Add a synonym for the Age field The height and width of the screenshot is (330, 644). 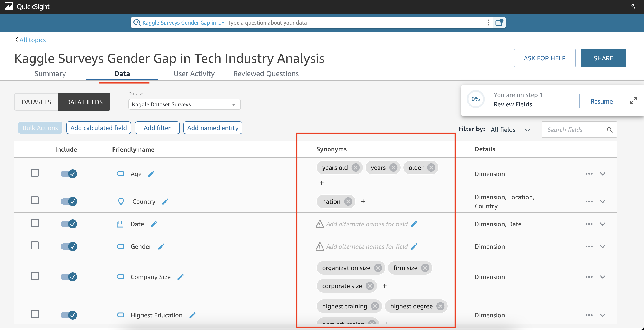tap(321, 183)
